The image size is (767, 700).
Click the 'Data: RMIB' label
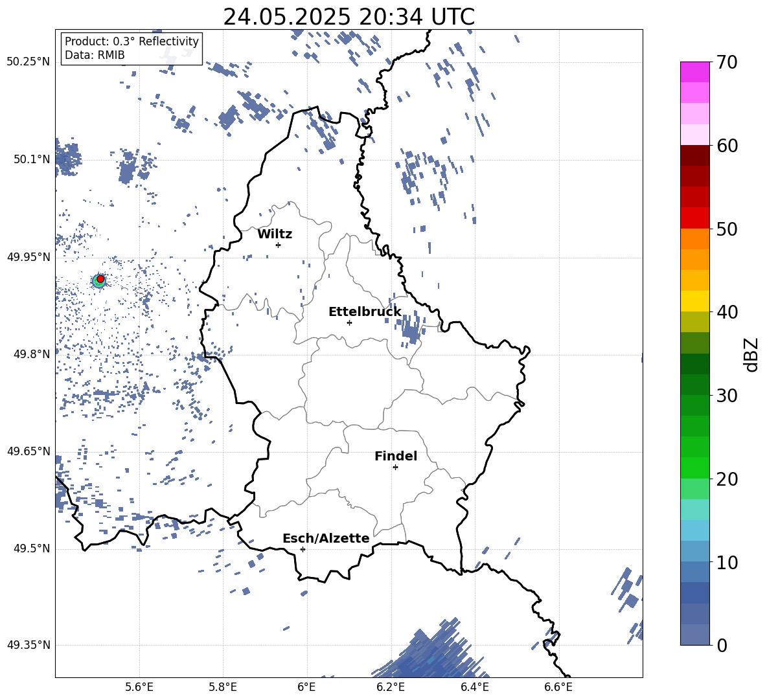point(95,55)
